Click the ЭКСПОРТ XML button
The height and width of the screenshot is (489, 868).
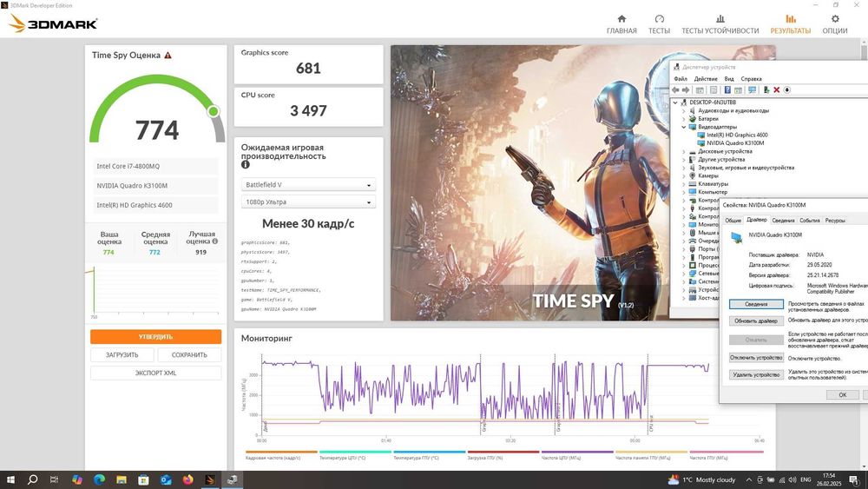click(x=155, y=373)
